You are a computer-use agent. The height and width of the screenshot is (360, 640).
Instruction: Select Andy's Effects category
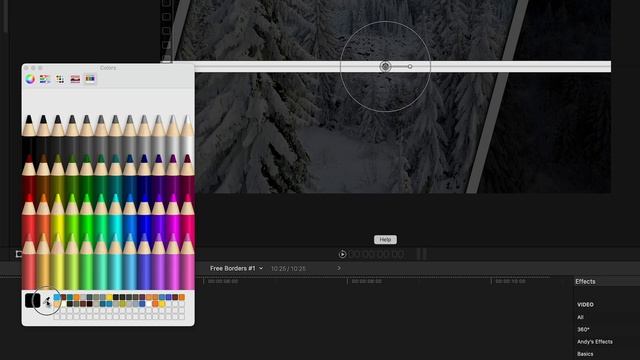point(595,342)
